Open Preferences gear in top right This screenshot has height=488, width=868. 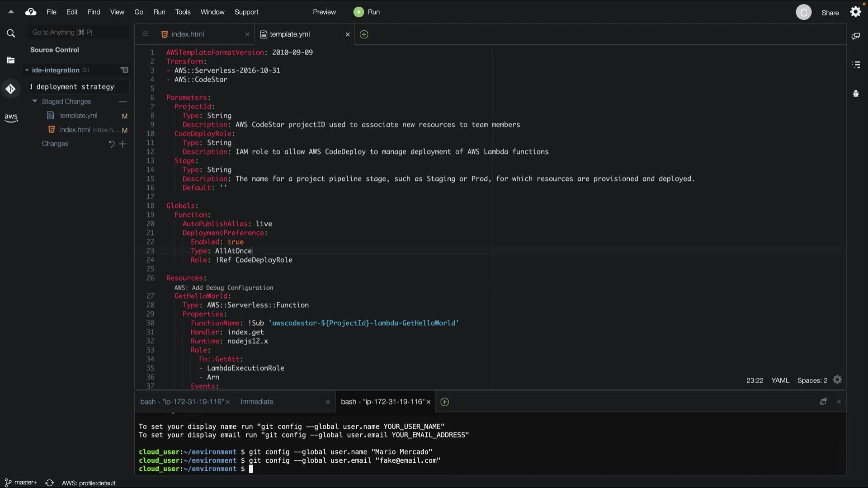(x=856, y=12)
